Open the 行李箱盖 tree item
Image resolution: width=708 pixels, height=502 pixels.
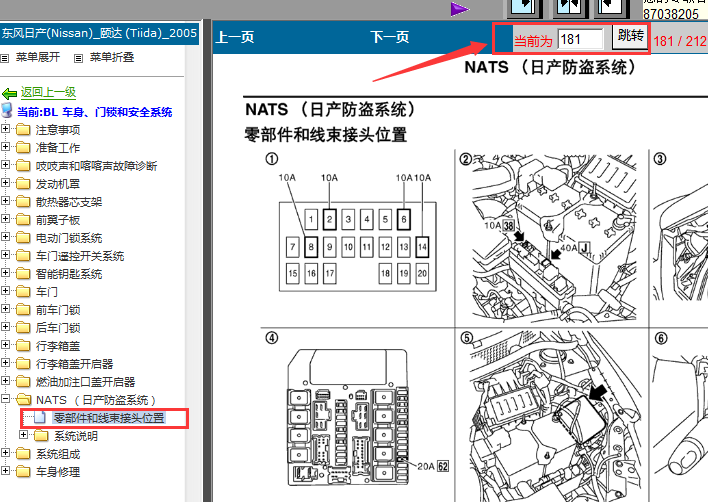(x=58, y=346)
